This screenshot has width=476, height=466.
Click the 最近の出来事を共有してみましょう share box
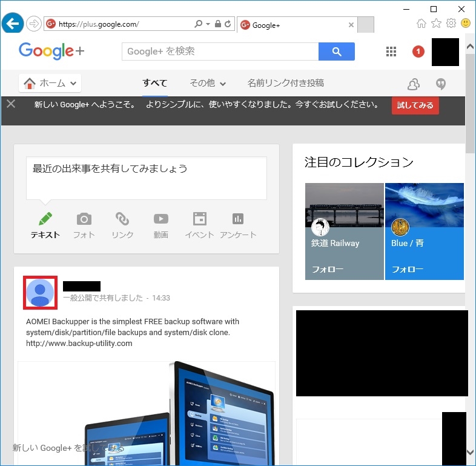147,178
